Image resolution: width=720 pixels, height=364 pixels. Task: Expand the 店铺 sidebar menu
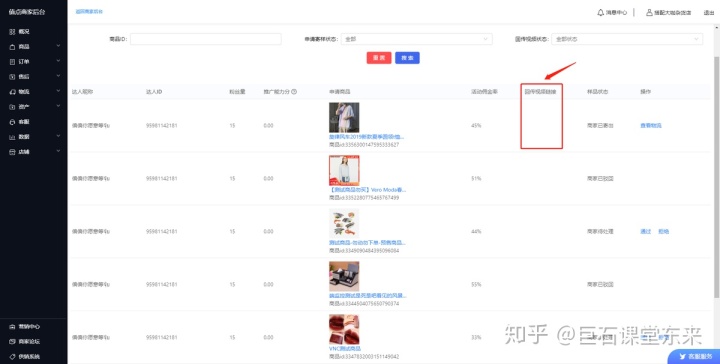33,152
